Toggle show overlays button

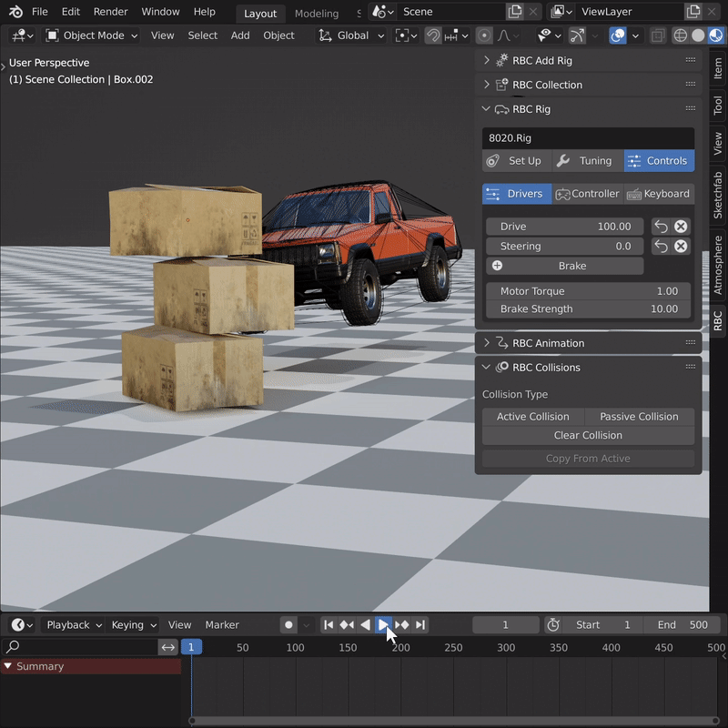[x=618, y=35]
